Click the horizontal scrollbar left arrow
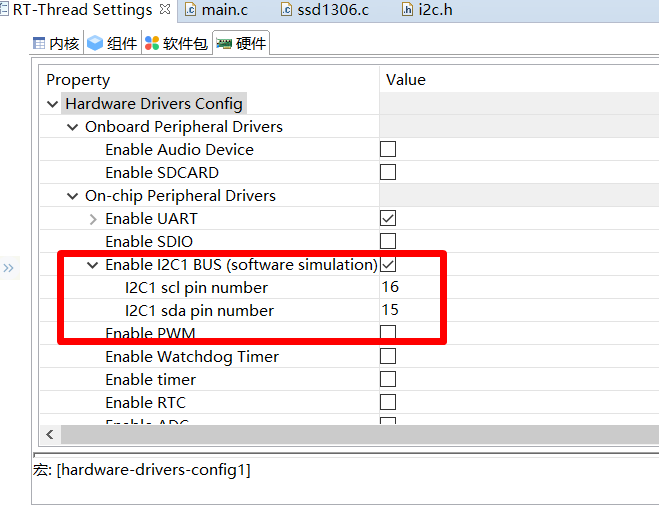Screen dimensions: 659x514 [x=50, y=434]
